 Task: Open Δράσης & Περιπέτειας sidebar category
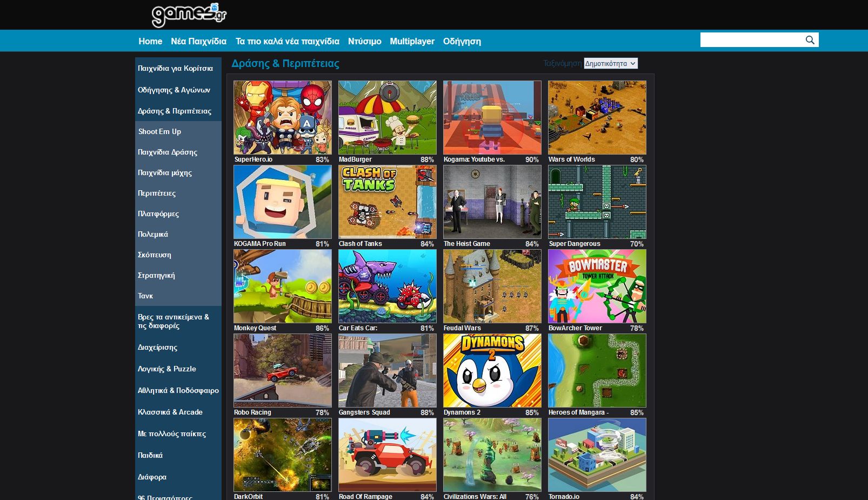pyautogui.click(x=178, y=111)
